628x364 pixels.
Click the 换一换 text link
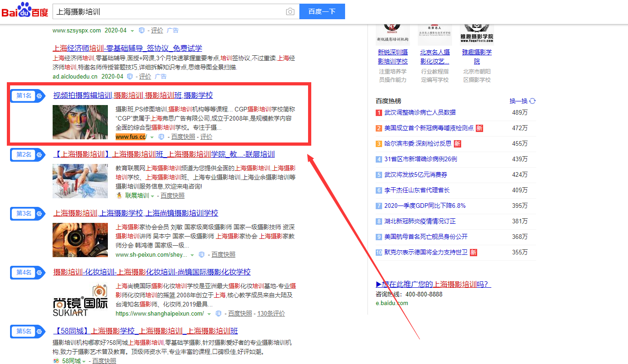pyautogui.click(x=519, y=101)
